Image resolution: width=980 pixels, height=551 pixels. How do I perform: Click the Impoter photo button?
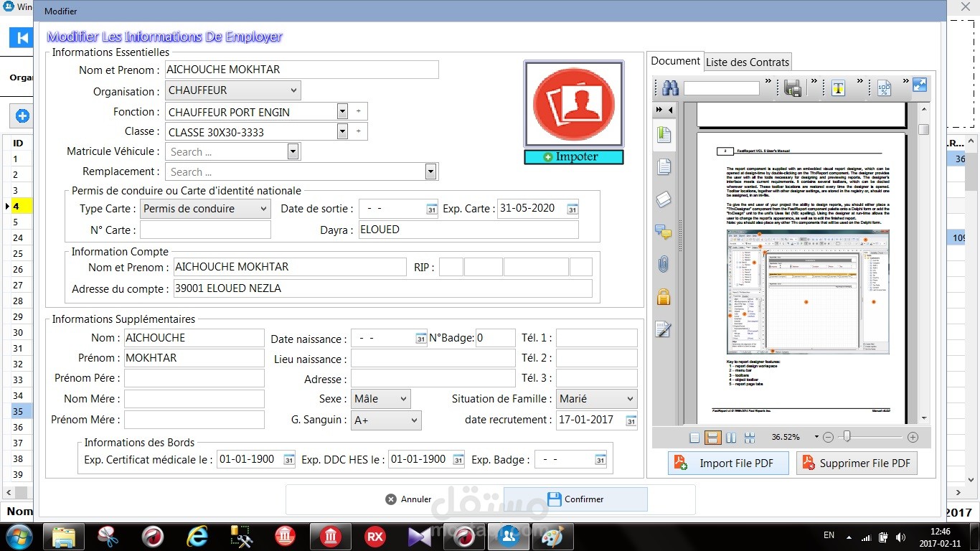[574, 157]
